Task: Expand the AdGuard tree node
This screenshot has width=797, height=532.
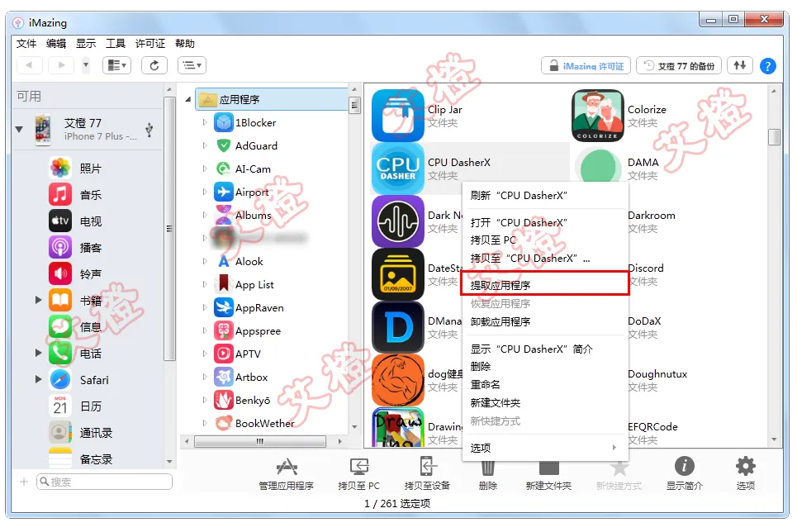Action: point(204,145)
